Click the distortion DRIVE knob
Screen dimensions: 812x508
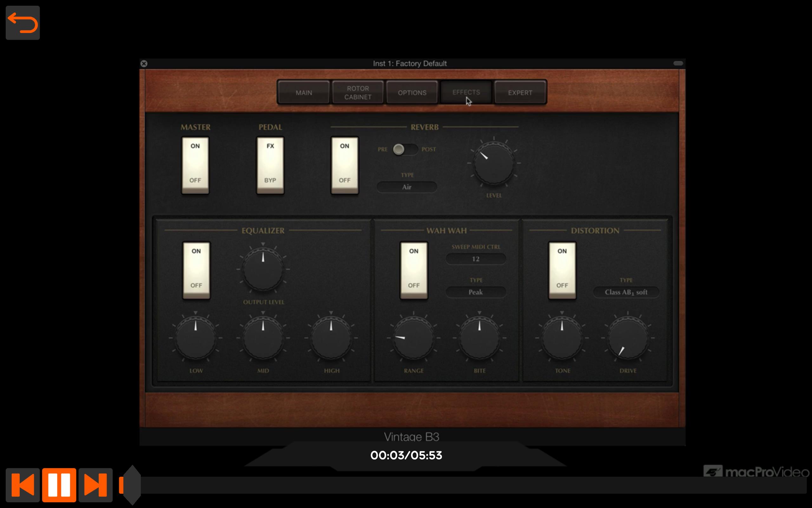coord(628,338)
